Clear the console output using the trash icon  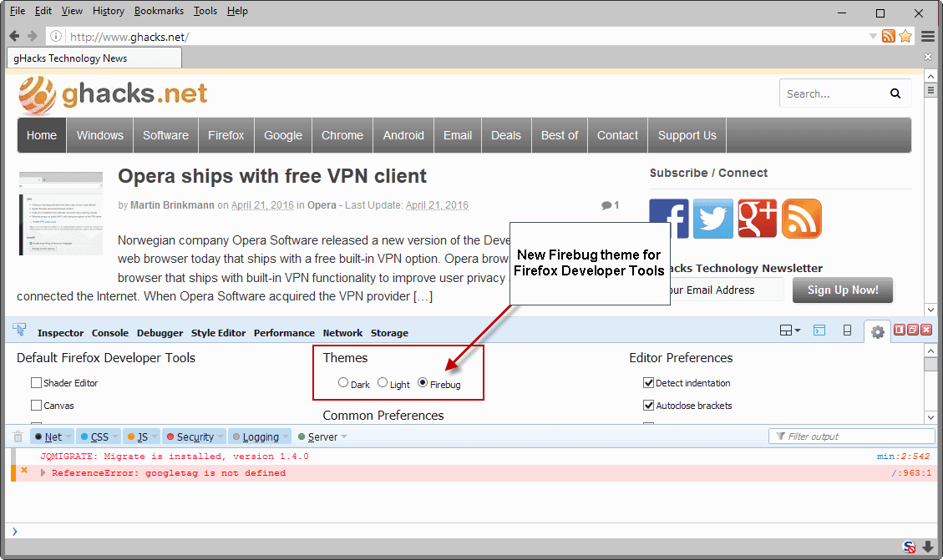point(17,436)
